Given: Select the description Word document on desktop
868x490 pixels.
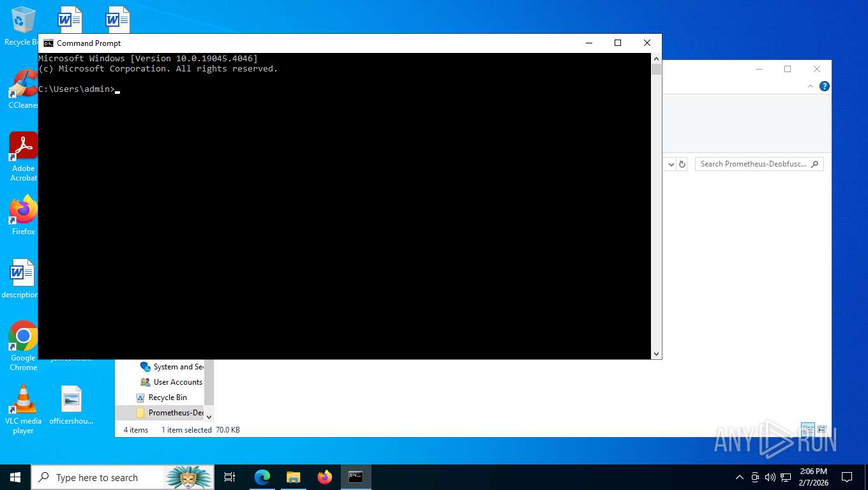Looking at the screenshot, I should (21, 279).
